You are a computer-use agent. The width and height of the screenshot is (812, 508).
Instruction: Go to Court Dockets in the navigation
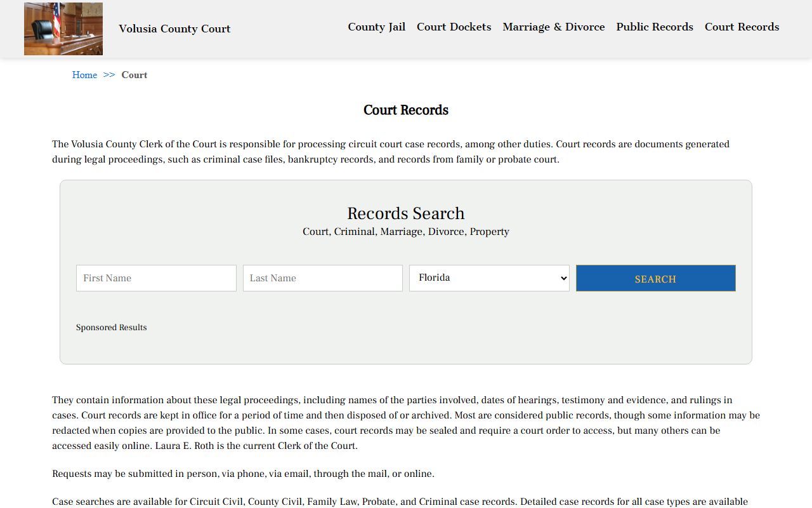point(454,27)
